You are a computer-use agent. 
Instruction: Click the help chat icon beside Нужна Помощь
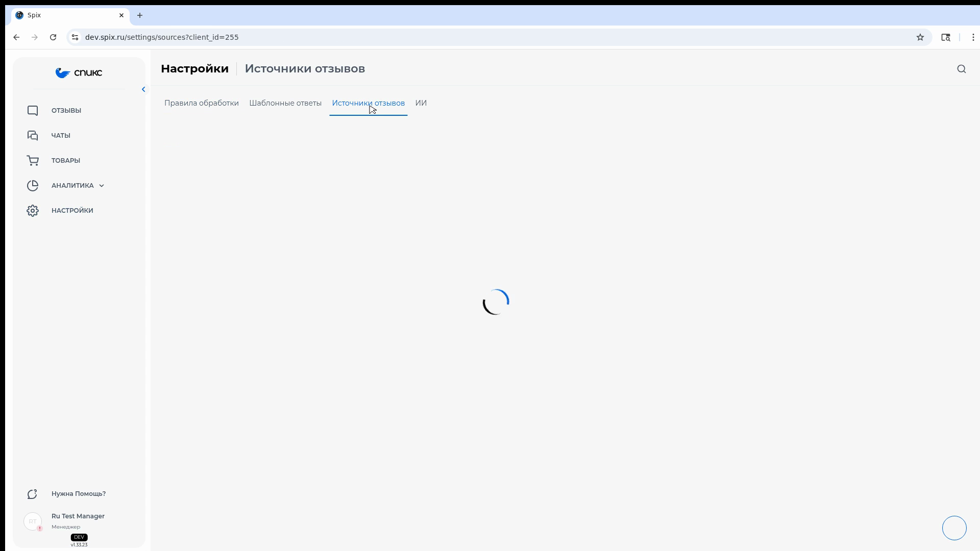[33, 494]
